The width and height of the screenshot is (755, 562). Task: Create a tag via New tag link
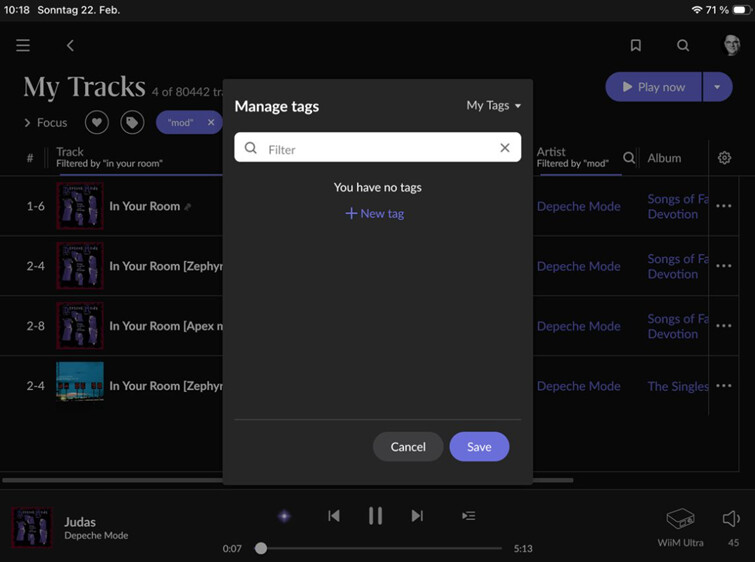[375, 213]
